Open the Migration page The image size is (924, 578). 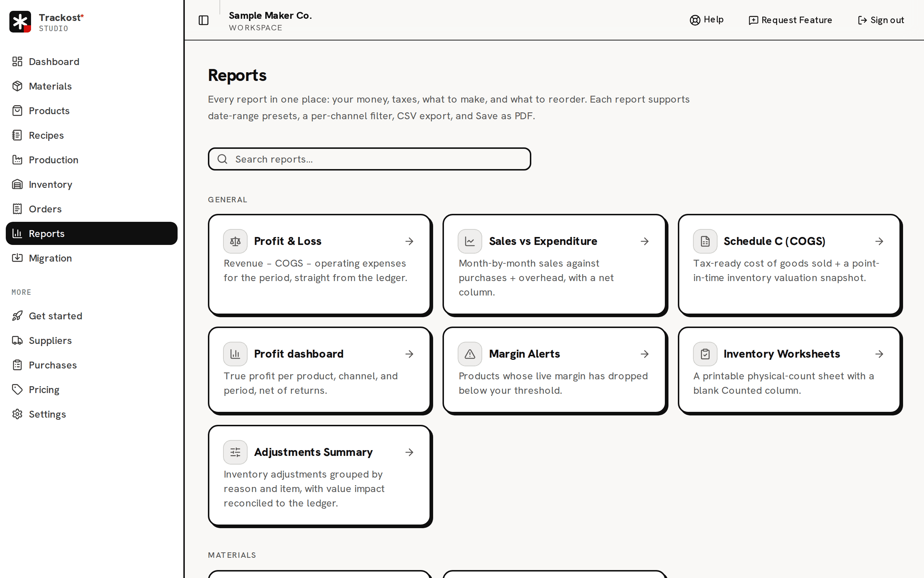click(92, 258)
